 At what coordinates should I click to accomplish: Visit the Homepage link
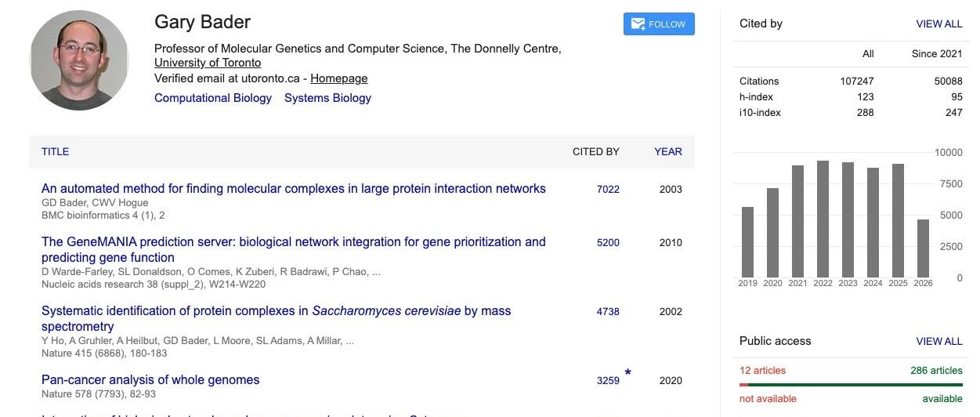click(339, 78)
